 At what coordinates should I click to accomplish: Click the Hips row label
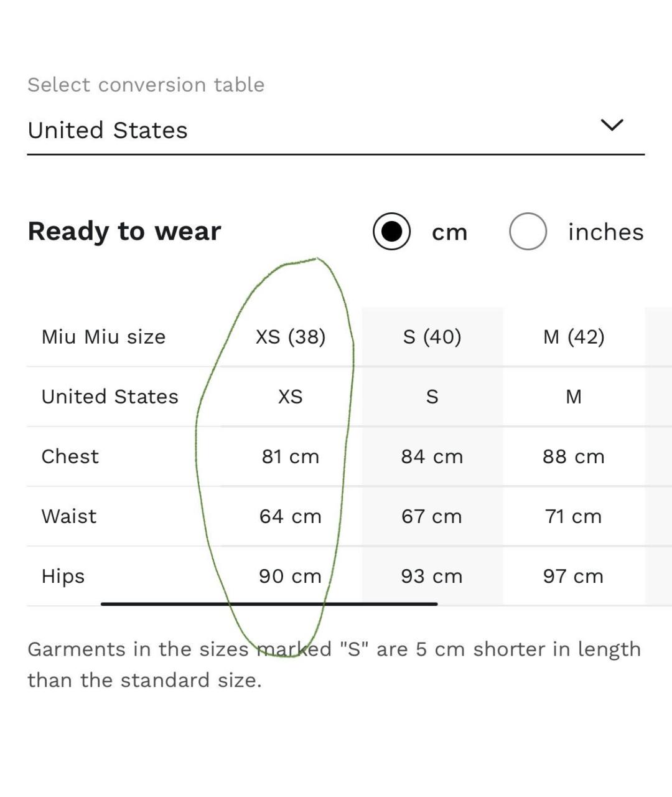click(x=63, y=576)
